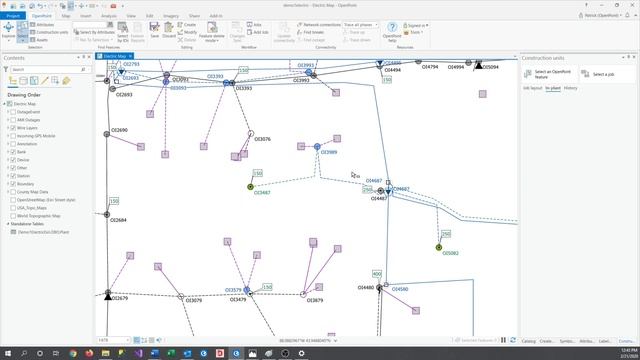The width and height of the screenshot is (640, 360).
Task: Switch to the Insert ribbon tab
Action: [x=86, y=16]
